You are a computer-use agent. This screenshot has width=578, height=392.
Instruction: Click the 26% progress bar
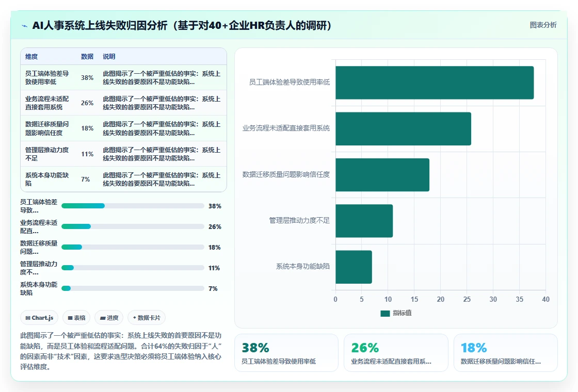(133, 226)
